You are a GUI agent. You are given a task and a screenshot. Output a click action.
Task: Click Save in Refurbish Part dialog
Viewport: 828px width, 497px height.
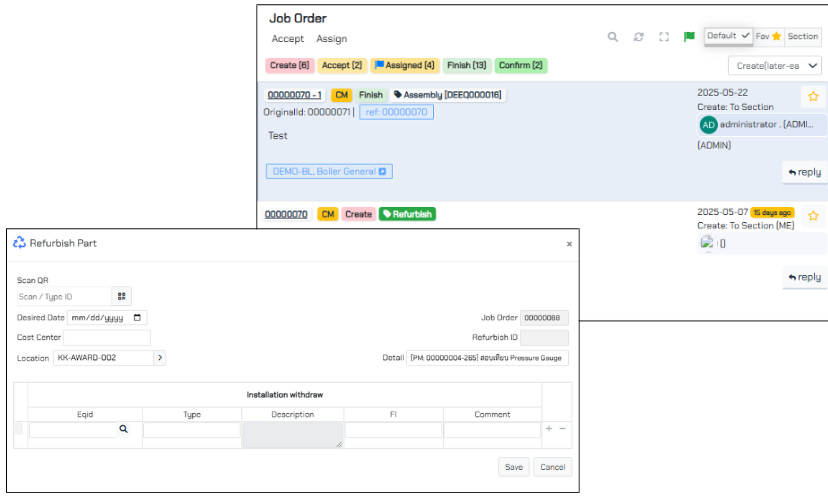[513, 467]
